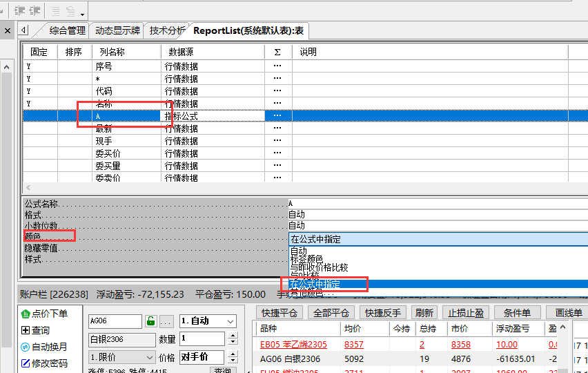Click the AG06 contract code field
The width and height of the screenshot is (588, 373).
115,321
